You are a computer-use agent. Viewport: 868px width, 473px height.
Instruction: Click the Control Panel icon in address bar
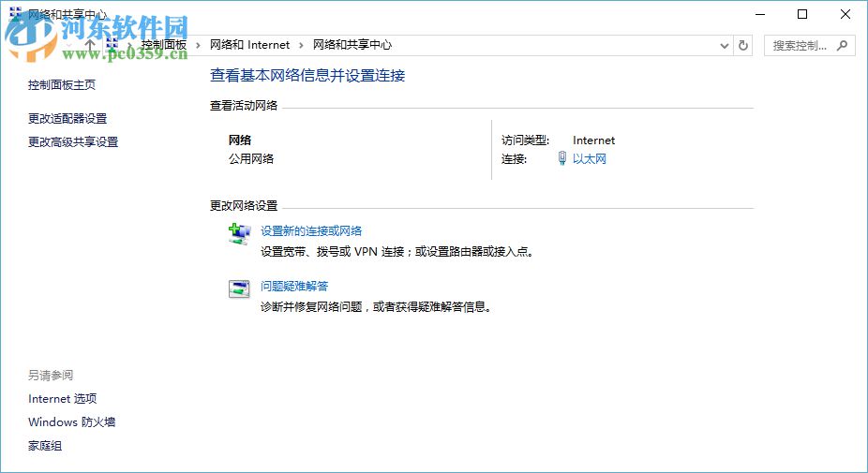point(112,45)
